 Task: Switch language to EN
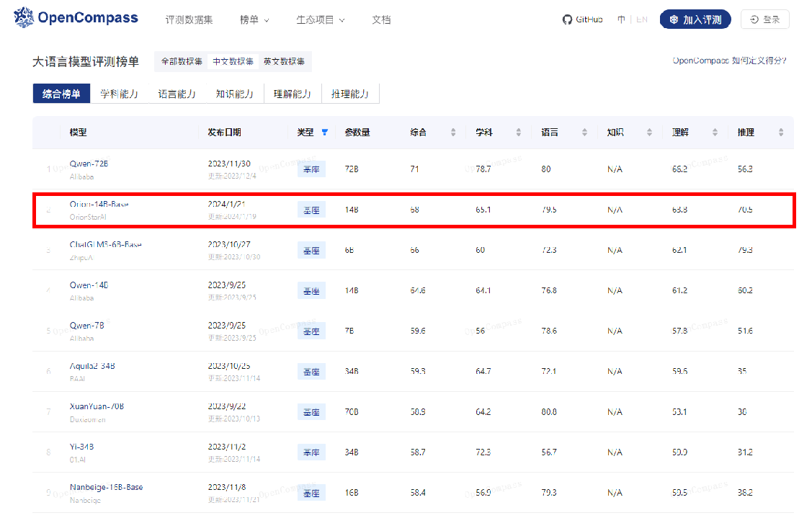642,19
